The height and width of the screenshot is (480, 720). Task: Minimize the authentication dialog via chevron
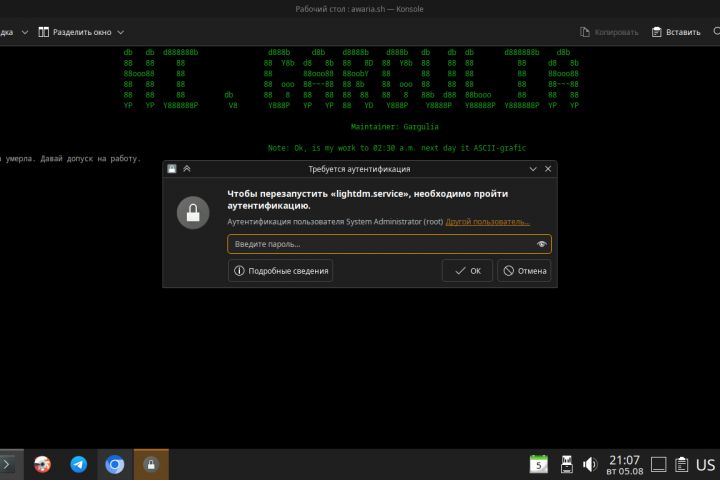click(533, 169)
